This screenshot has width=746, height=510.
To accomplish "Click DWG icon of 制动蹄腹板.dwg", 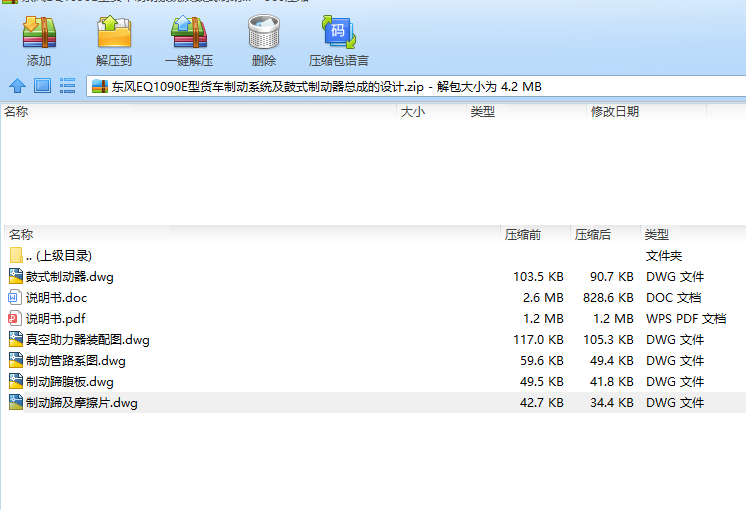I will coord(16,382).
